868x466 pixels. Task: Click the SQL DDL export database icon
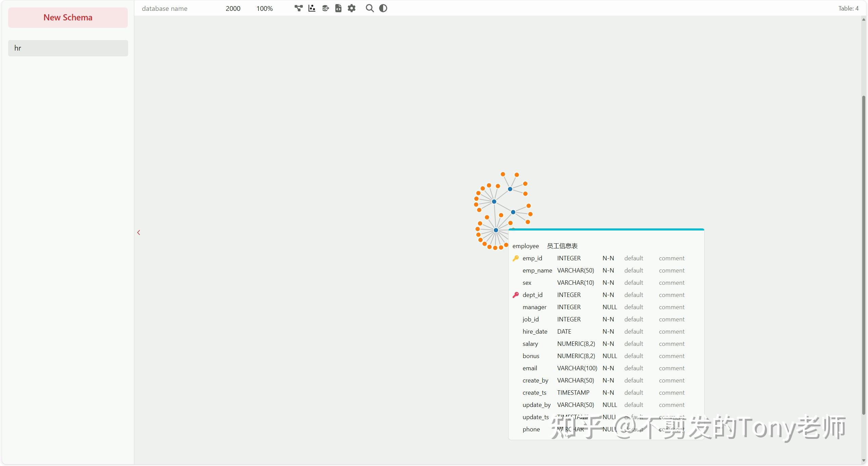coord(325,8)
